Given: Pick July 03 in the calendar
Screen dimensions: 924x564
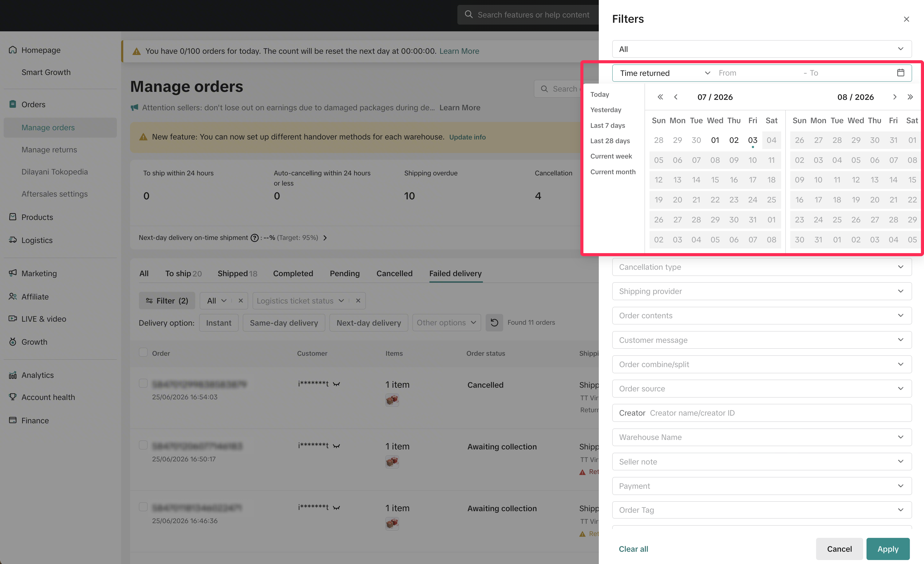Looking at the screenshot, I should tap(752, 140).
